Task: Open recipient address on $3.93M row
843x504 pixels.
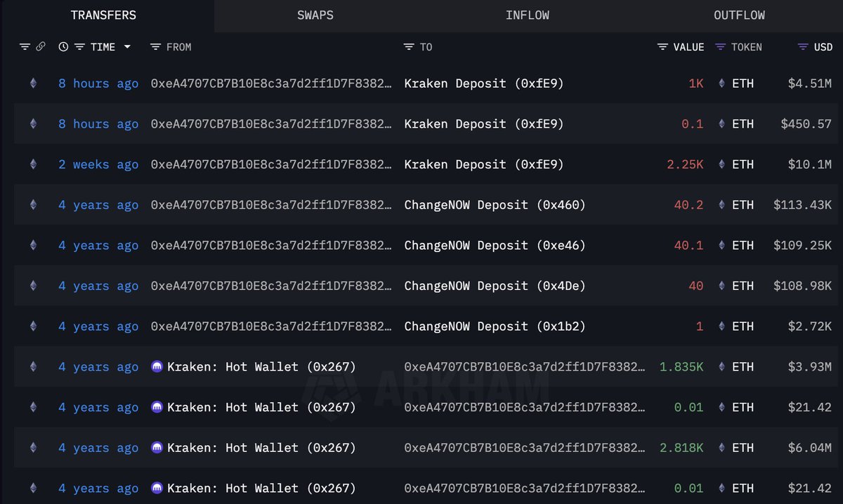Action: click(x=525, y=367)
